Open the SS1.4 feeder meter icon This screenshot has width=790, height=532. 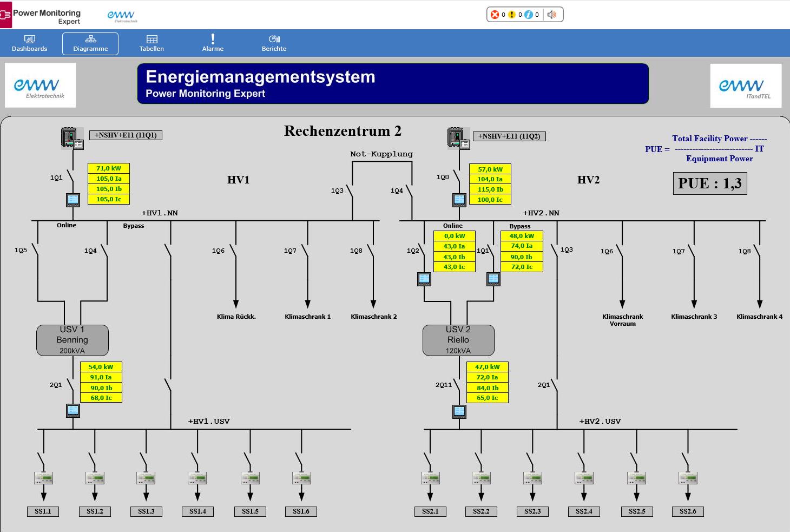pyautogui.click(x=198, y=478)
